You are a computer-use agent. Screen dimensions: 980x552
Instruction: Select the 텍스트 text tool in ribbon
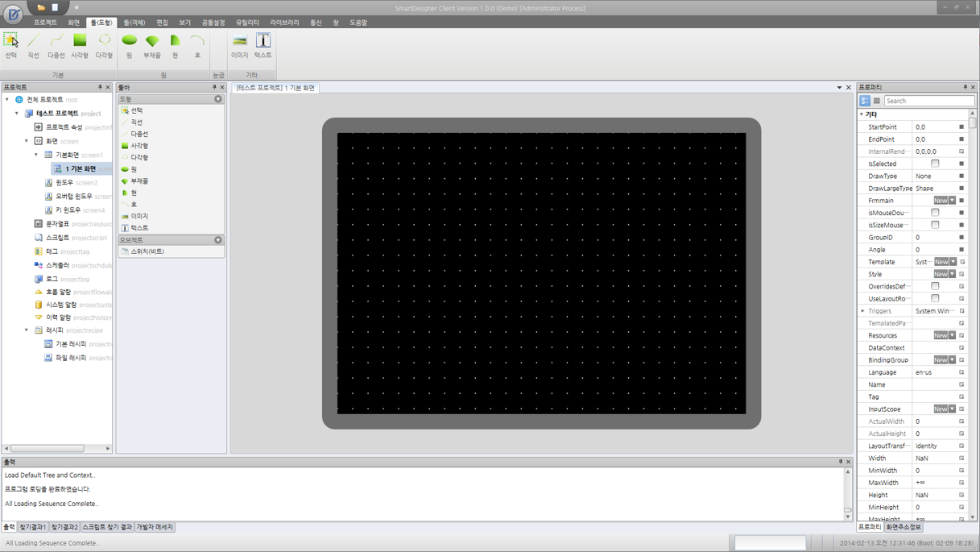(263, 46)
